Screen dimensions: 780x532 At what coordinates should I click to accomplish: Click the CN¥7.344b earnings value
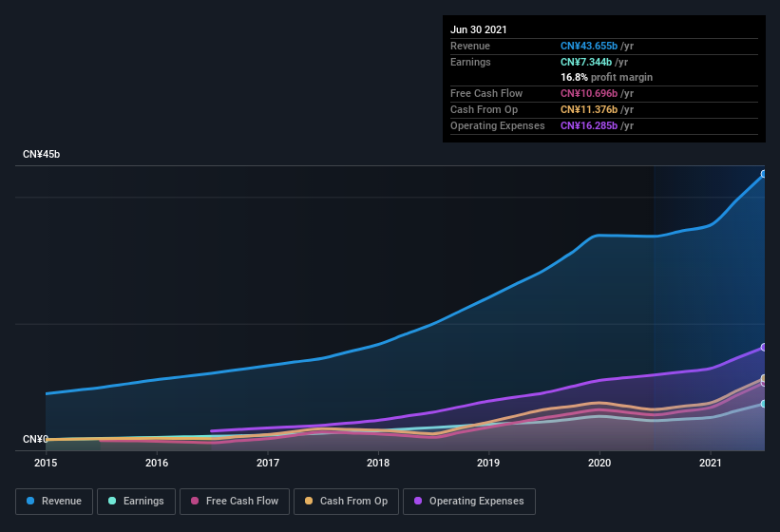click(x=586, y=62)
